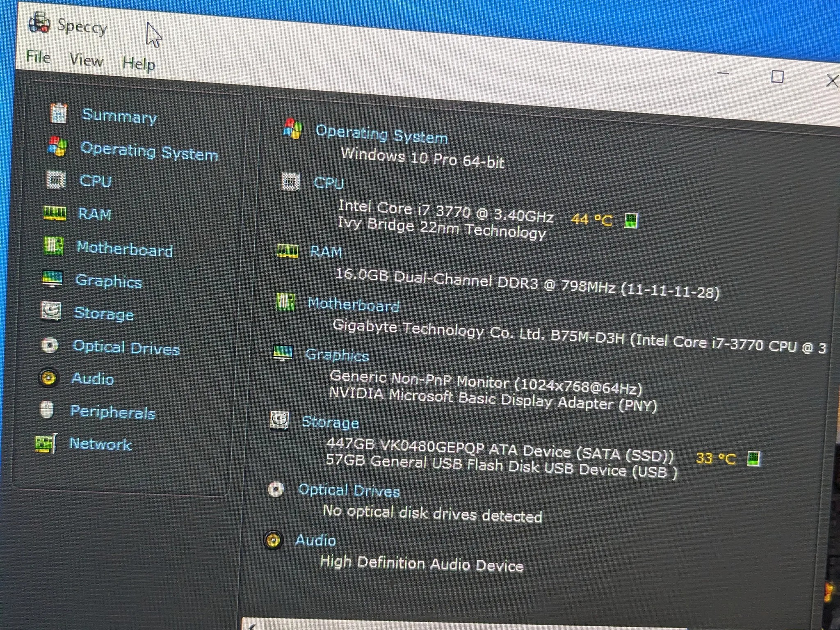The image size is (840, 630).
Task: Click the Operating System Windows flag icon in sidebar
Action: point(58,146)
